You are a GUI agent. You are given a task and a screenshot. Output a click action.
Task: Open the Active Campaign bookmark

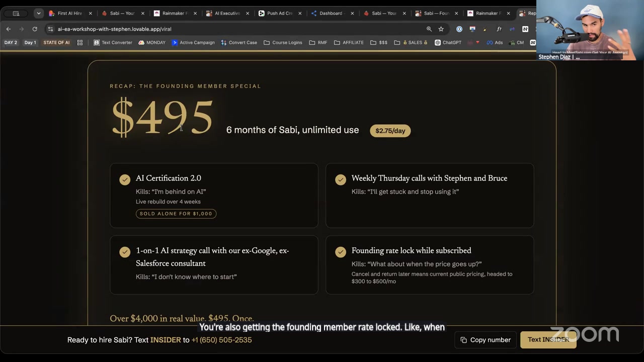coord(193,43)
